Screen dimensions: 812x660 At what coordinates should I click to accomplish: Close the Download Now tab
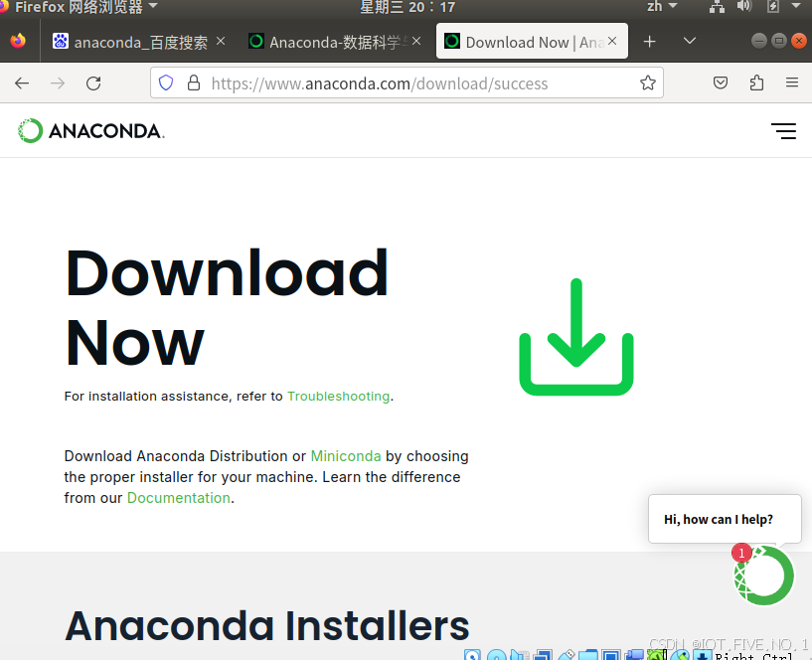(x=612, y=41)
